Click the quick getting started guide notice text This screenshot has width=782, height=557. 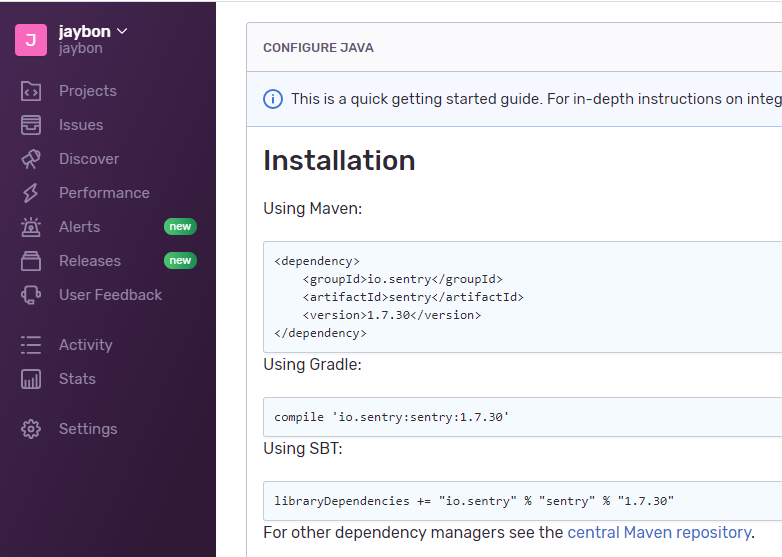click(536, 99)
